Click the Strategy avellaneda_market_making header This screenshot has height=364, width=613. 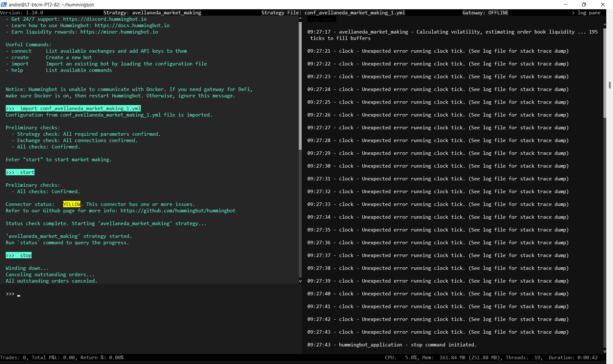[x=152, y=12]
